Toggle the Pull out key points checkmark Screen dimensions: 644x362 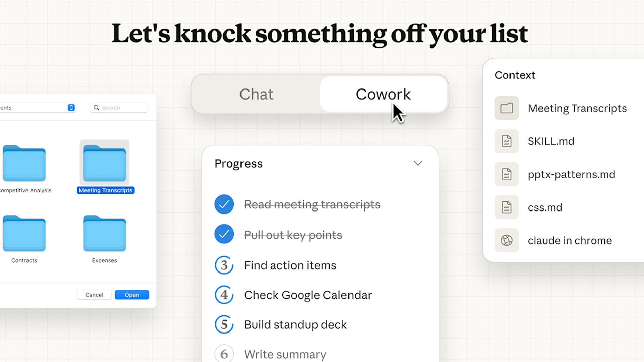click(224, 234)
